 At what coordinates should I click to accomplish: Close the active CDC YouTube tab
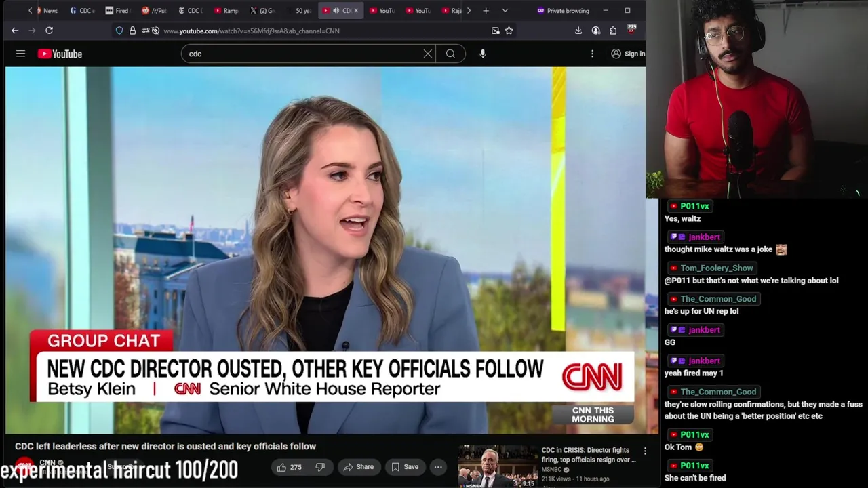pyautogui.click(x=356, y=11)
